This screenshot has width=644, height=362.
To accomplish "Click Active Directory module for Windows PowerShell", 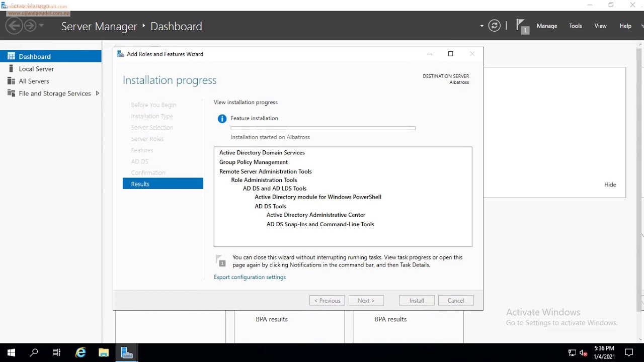I will 318,197.
